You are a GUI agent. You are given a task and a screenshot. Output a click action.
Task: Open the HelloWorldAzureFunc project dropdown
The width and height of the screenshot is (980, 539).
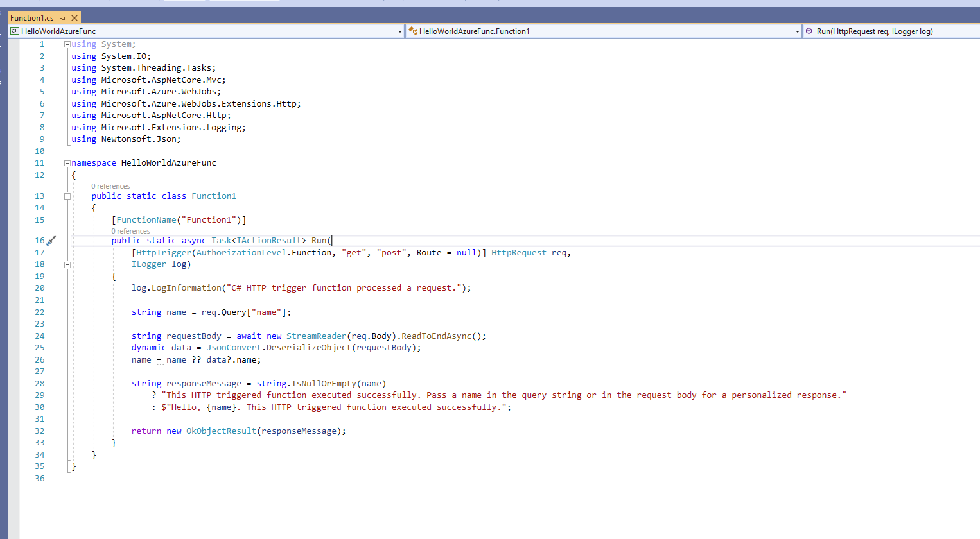(400, 31)
